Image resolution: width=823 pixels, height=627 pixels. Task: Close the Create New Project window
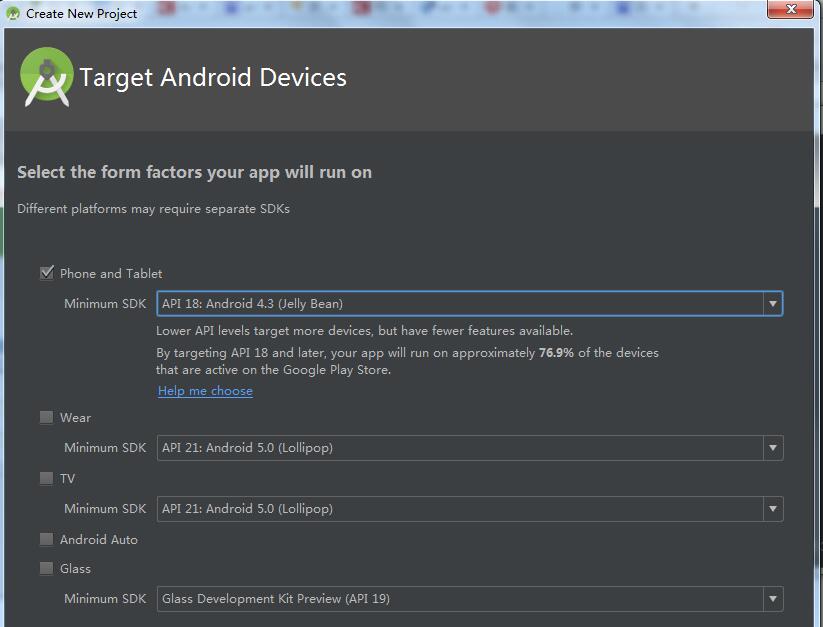point(794,9)
